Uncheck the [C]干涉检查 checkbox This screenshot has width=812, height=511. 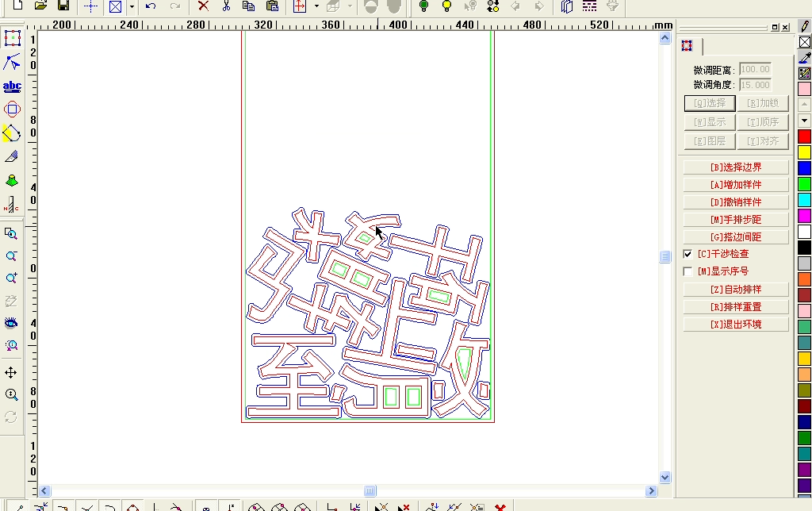pos(688,254)
